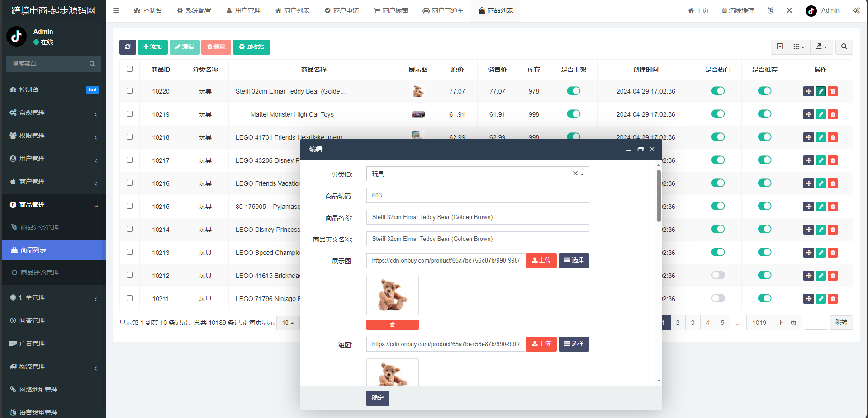Toggle 是否推荐 switch for row 10219
868x418 pixels.
click(764, 114)
